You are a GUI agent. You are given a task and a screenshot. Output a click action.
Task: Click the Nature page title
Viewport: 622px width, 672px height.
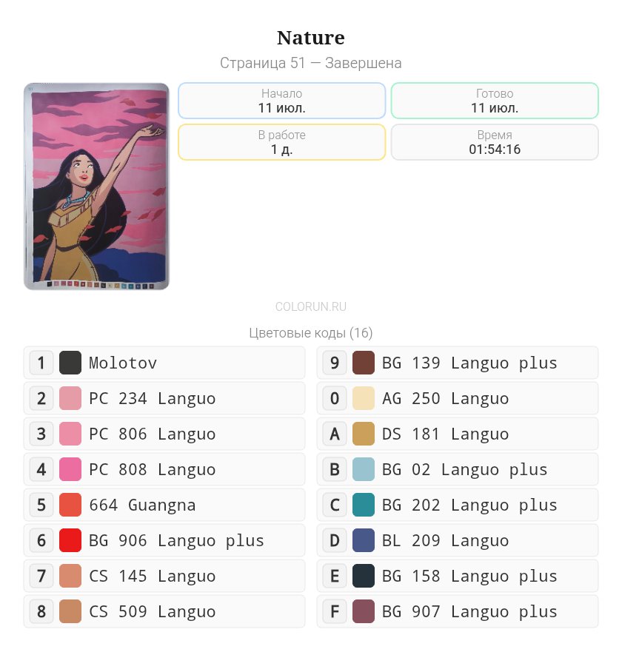311,38
